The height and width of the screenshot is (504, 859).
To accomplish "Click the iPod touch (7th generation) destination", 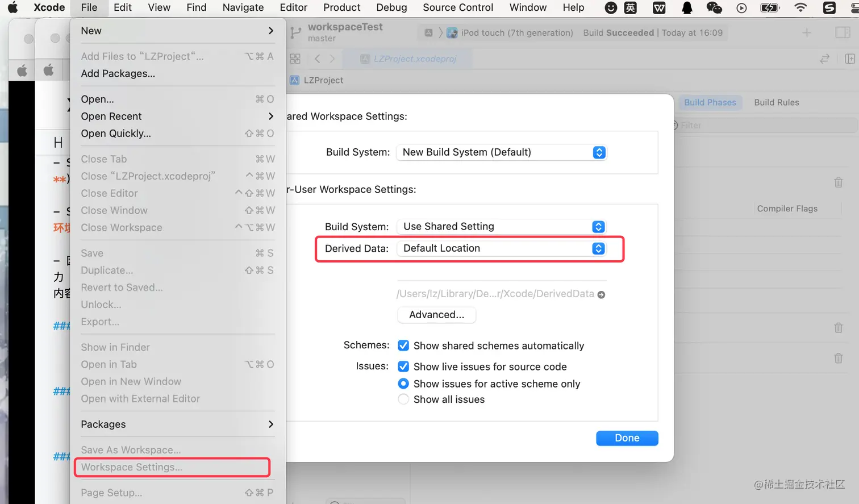I will click(517, 33).
